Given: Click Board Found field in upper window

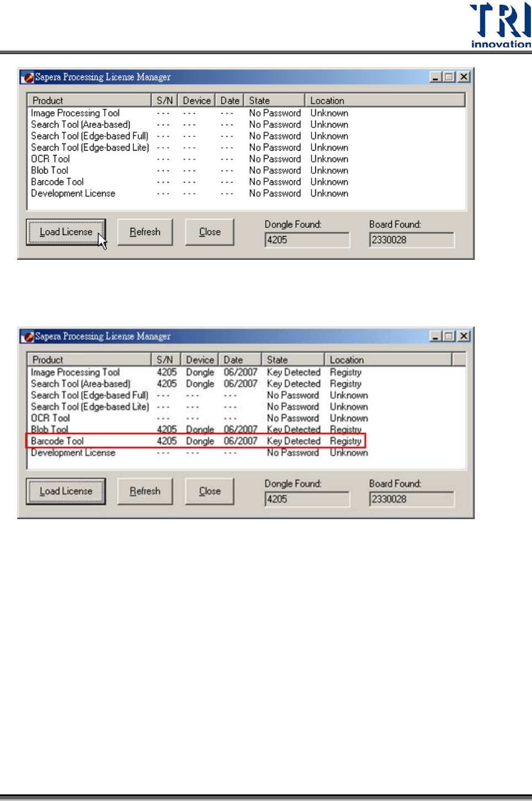Looking at the screenshot, I should [412, 240].
